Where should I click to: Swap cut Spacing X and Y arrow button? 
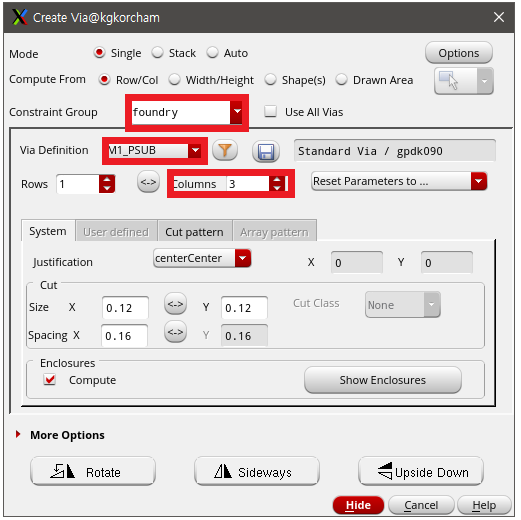175,332
